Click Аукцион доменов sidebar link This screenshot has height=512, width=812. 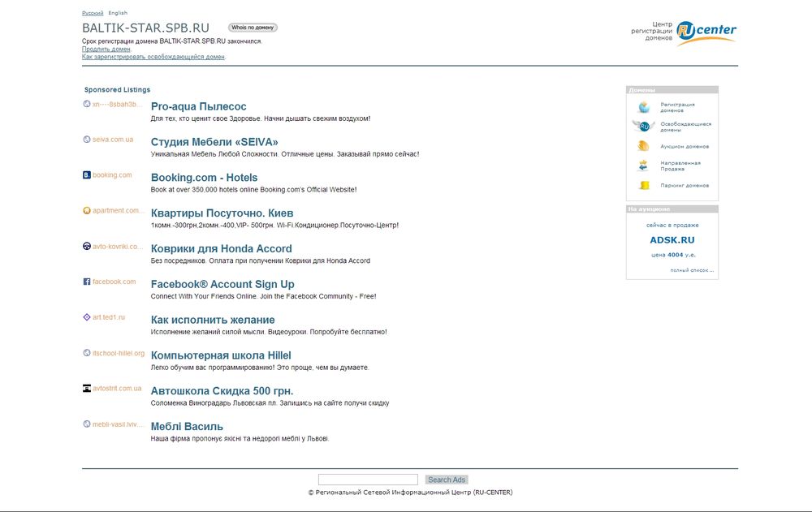click(685, 147)
